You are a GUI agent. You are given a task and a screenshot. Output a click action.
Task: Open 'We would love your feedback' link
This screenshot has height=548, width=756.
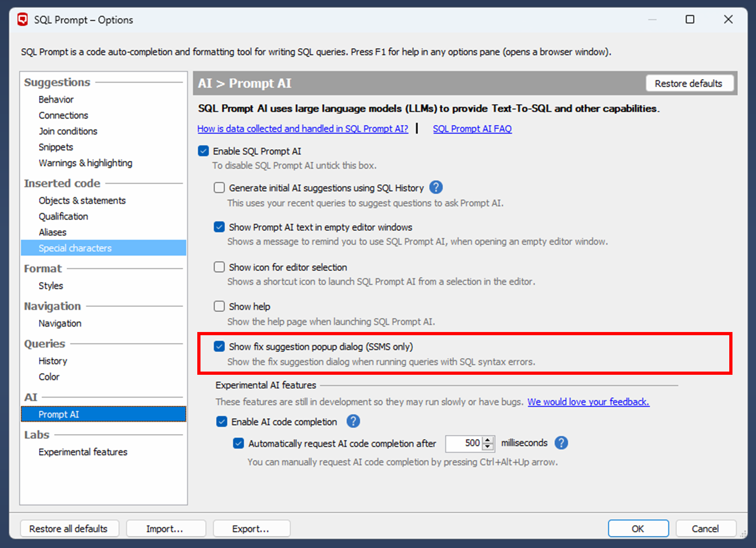click(588, 402)
